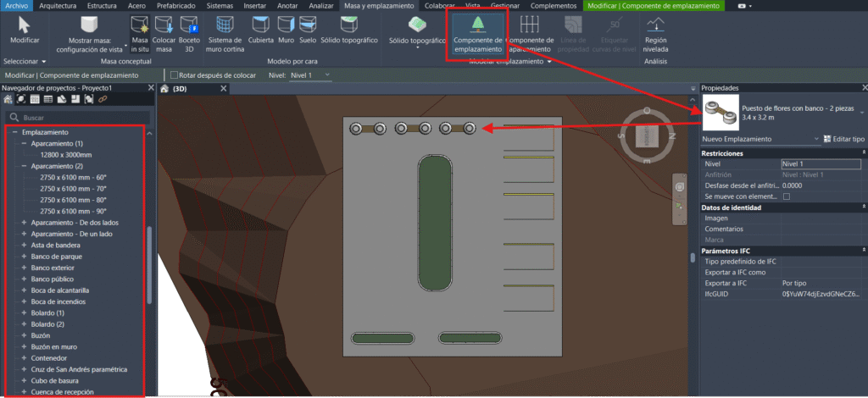Switch to the Insertar ribbon tab
Image resolution: width=868 pixels, height=398 pixels.
tap(253, 6)
